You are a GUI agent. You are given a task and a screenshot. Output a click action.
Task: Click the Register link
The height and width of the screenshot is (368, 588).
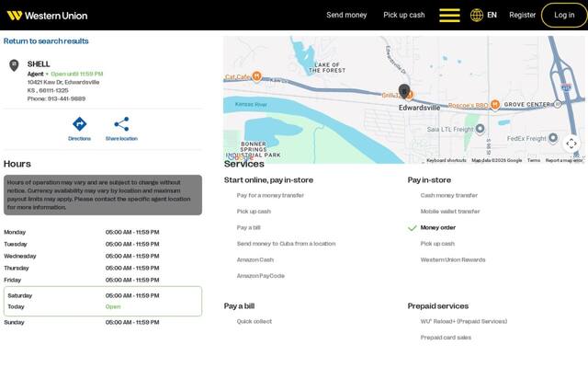click(x=523, y=15)
